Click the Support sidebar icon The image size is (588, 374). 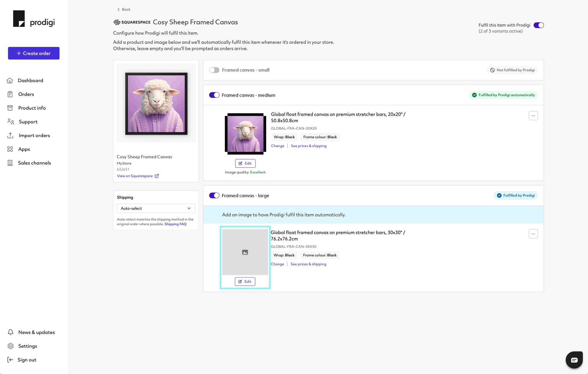(10, 121)
